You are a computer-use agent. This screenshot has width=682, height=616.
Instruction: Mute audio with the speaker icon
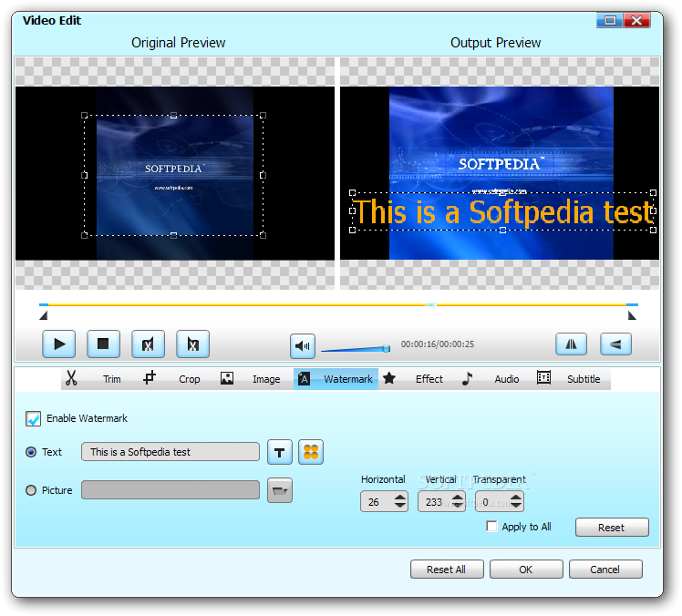coord(303,346)
